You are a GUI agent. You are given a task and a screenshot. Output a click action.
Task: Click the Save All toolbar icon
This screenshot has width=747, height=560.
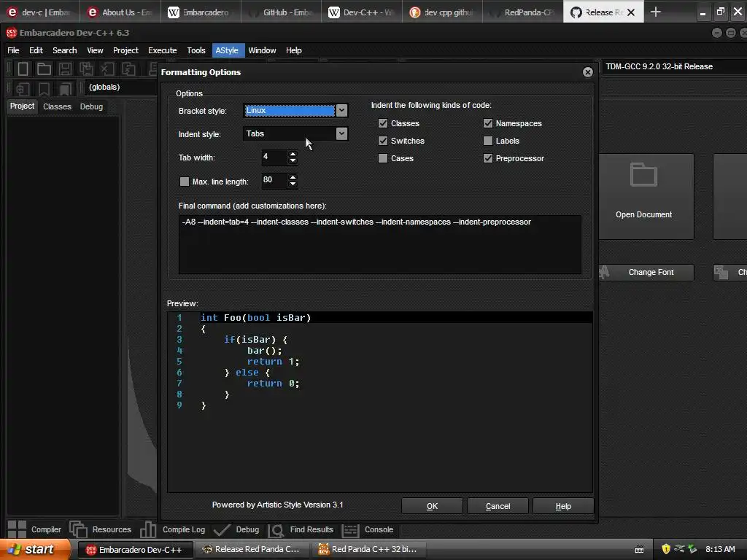point(86,69)
